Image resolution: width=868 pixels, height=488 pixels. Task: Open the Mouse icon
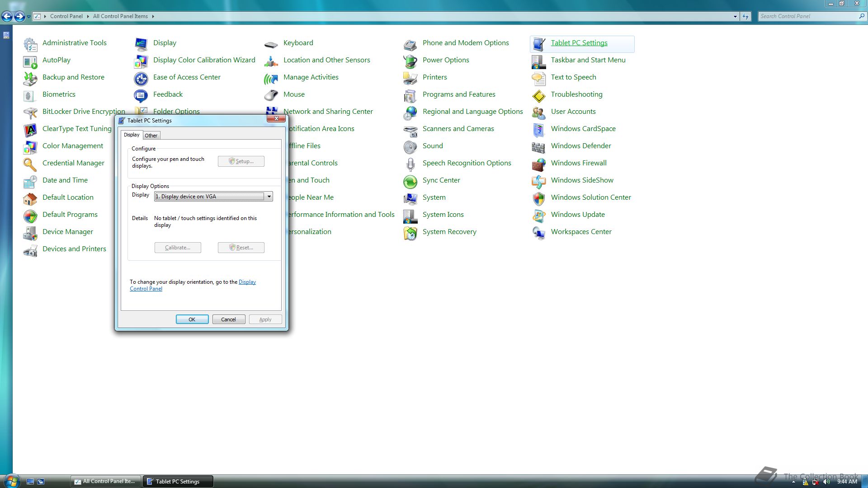point(271,95)
